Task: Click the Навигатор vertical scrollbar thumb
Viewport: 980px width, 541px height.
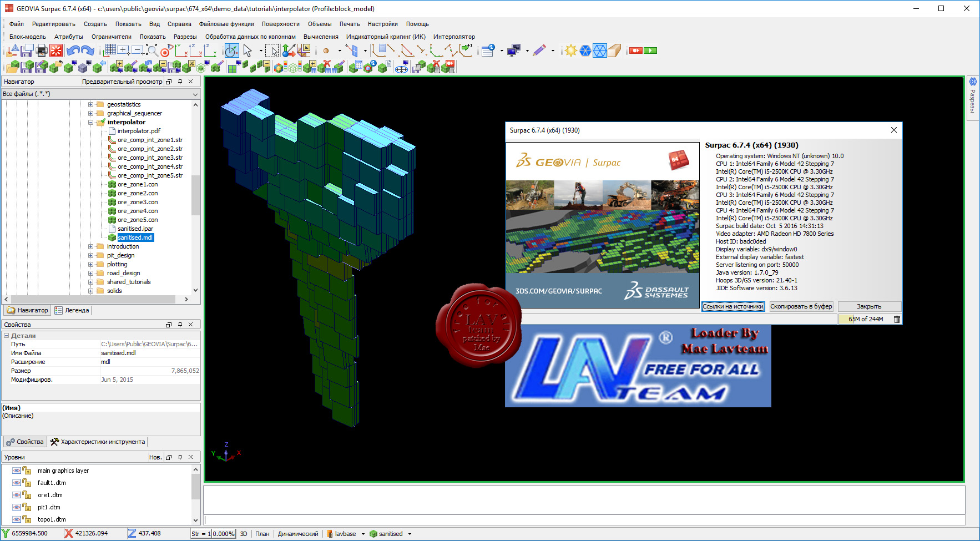Action: click(195, 195)
